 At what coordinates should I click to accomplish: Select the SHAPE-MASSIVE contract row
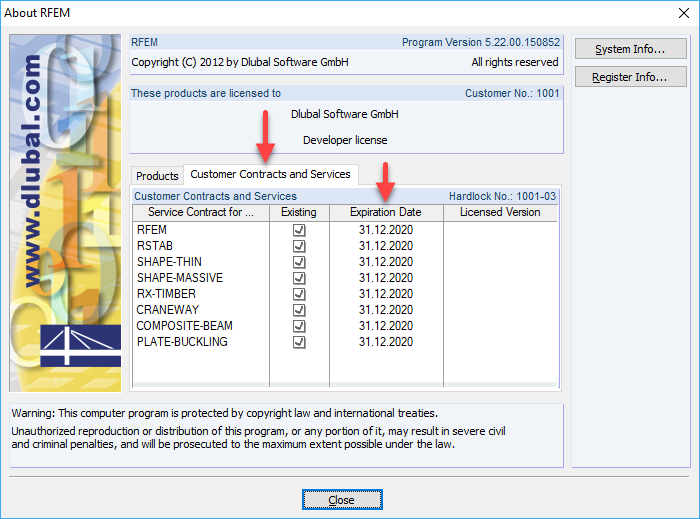[x=345, y=278]
